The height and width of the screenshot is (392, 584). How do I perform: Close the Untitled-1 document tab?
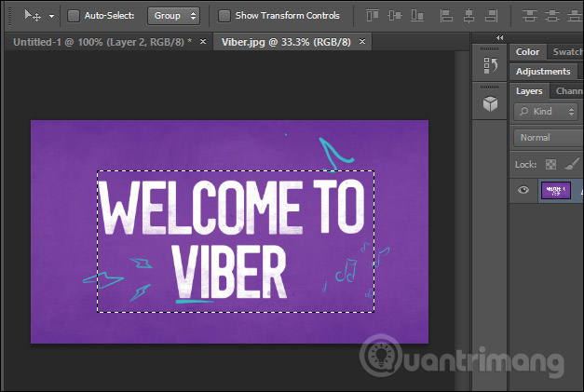[203, 41]
